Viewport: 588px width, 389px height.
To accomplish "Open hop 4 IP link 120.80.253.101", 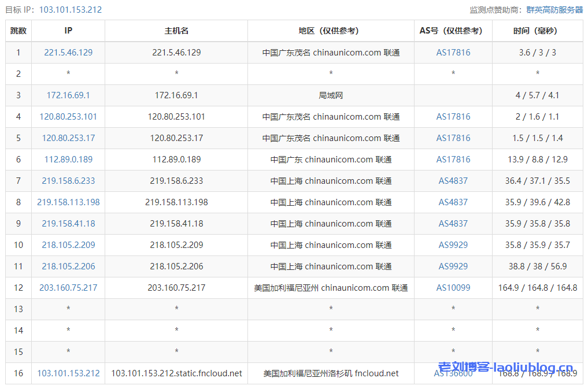I will (68, 117).
